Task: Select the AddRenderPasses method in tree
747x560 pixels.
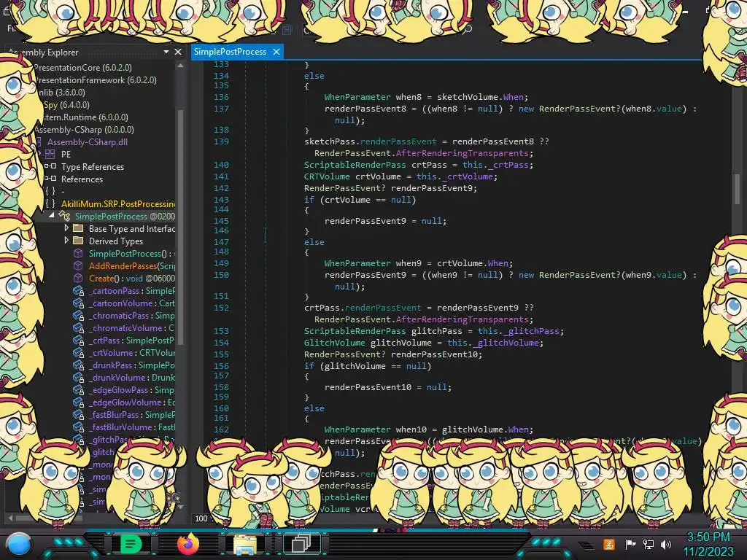Action: coord(132,265)
